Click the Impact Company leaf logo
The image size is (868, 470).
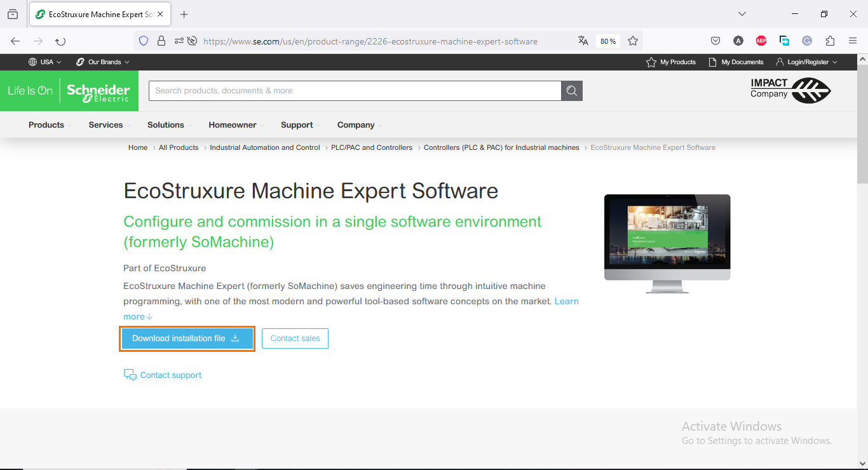(x=790, y=91)
